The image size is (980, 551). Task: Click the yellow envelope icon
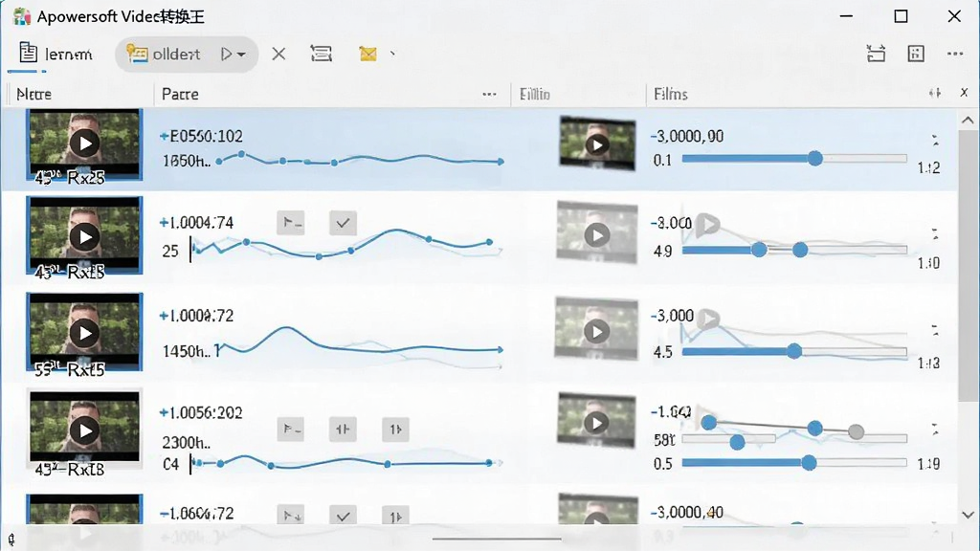(368, 55)
